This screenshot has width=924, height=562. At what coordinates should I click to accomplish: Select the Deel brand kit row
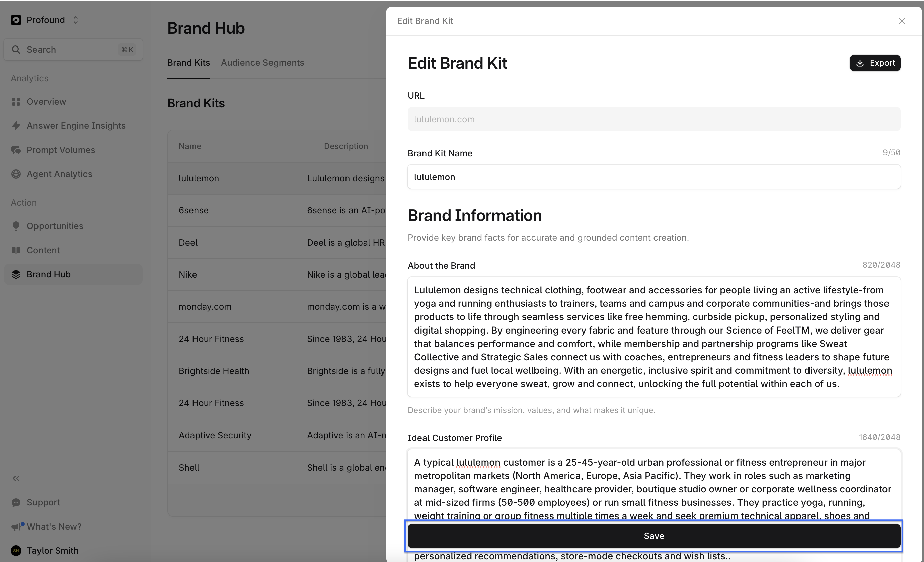click(277, 243)
